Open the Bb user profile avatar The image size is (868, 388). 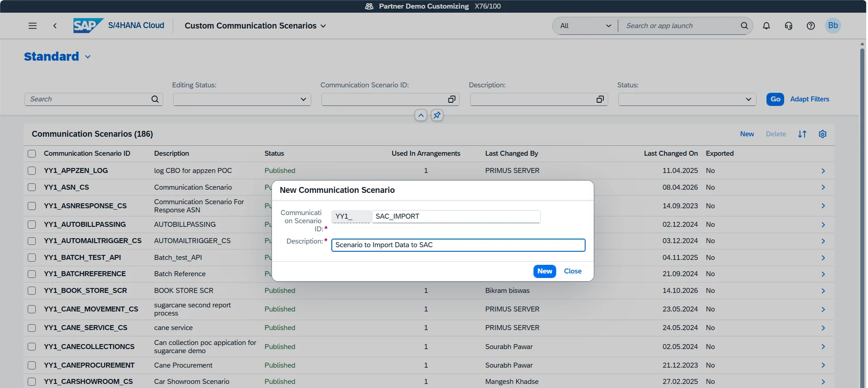[x=833, y=26]
